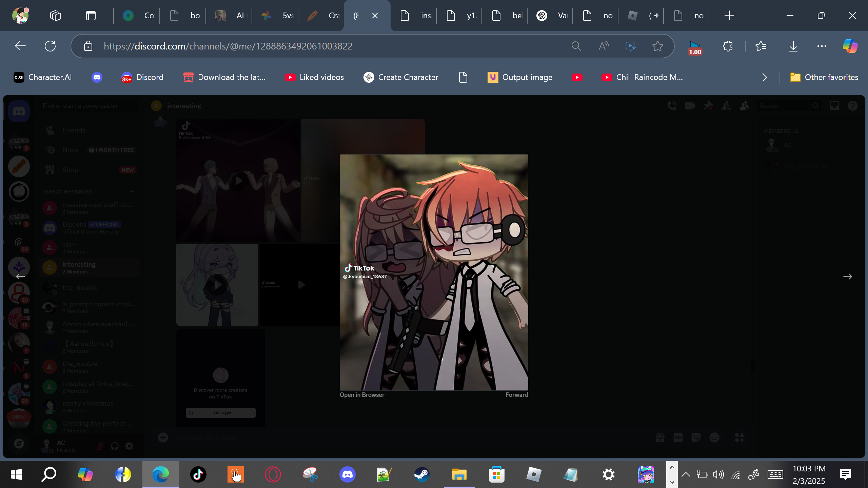
Task: Open the Wi-Fi network flyout
Action: pyautogui.click(x=736, y=475)
